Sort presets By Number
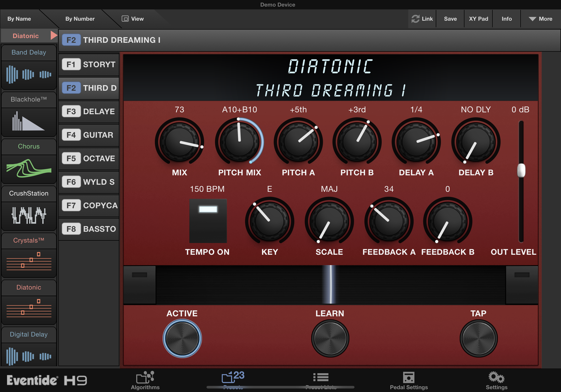 coord(80,19)
